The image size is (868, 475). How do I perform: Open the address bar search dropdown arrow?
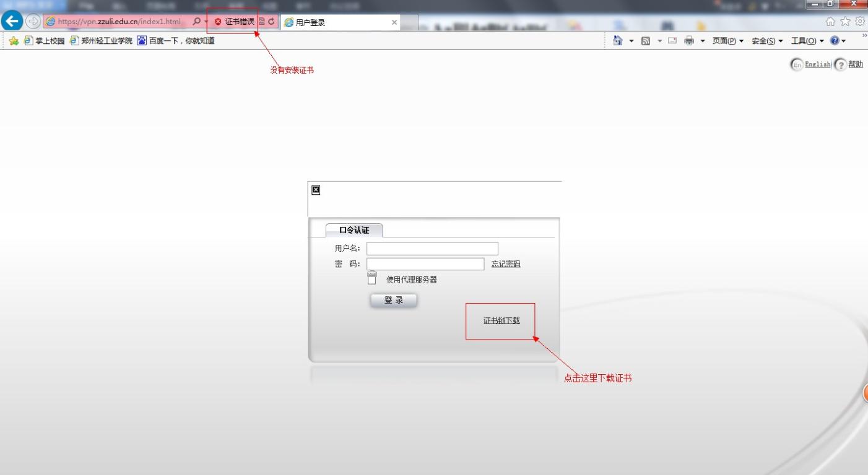pos(206,22)
